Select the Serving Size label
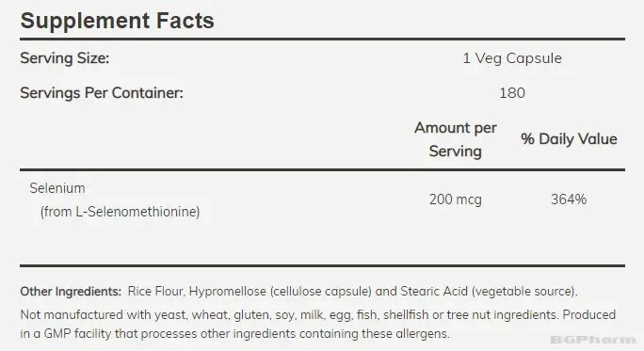Viewport: 644px width, 351px height. coord(65,58)
